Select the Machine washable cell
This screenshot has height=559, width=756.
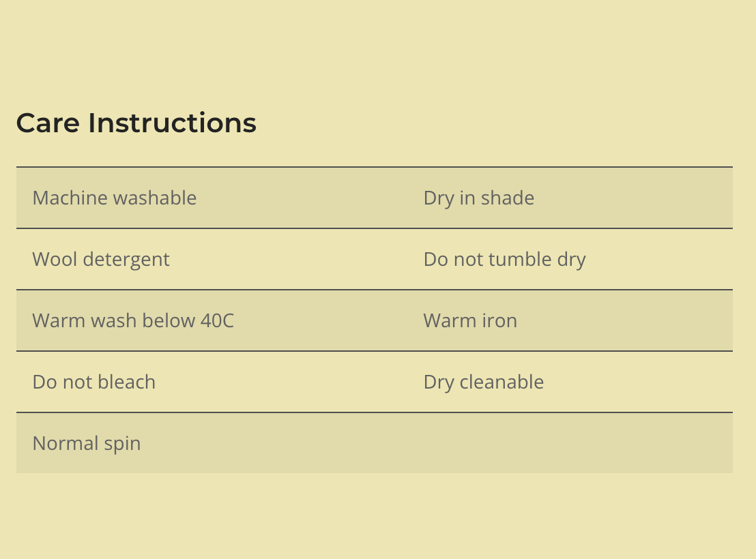pos(115,198)
